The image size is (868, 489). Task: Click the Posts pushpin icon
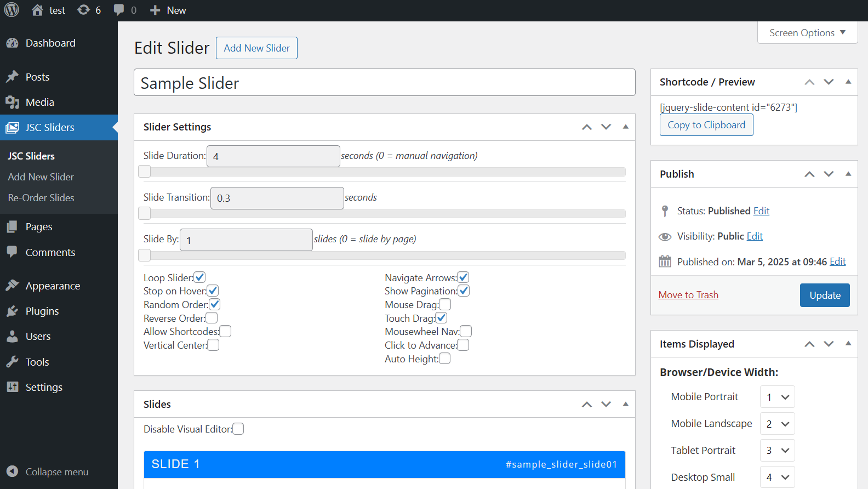coord(13,77)
